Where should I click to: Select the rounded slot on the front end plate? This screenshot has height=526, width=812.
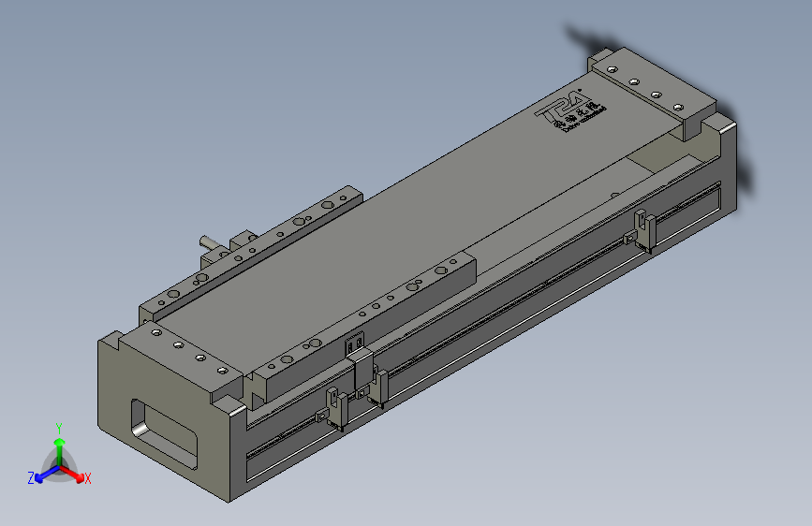pos(164,434)
